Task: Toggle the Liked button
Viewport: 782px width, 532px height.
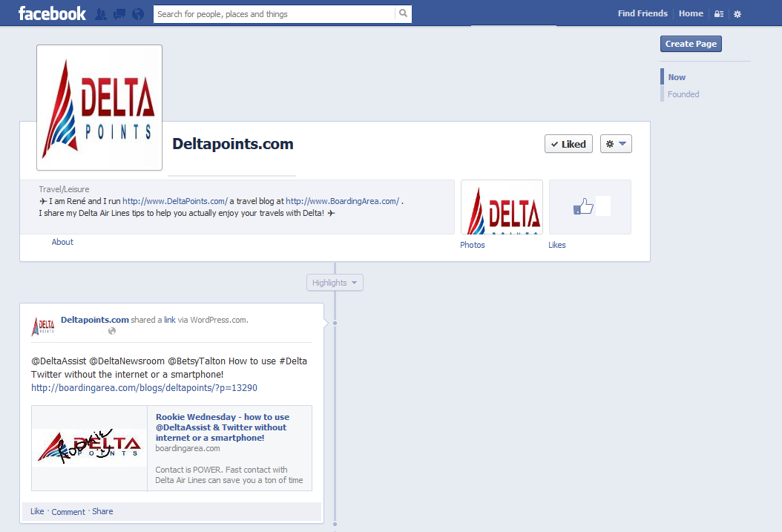Action: (x=568, y=144)
